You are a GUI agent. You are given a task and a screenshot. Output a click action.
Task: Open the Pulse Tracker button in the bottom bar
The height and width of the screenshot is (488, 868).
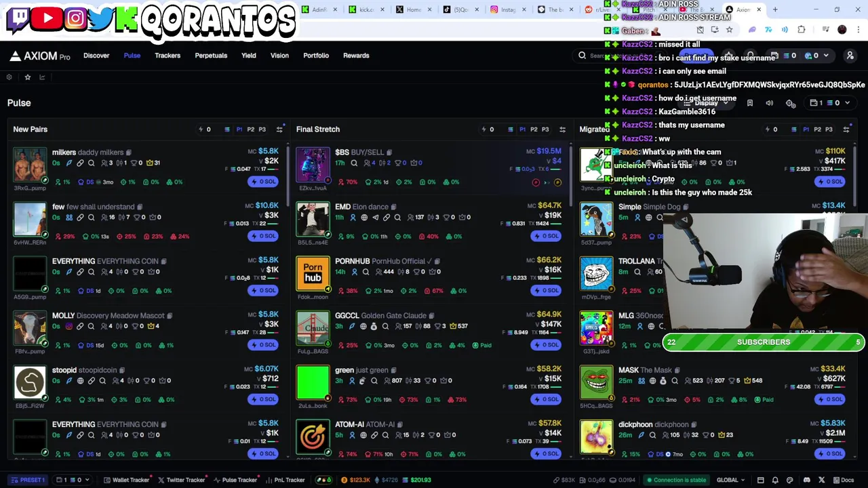[x=235, y=480]
